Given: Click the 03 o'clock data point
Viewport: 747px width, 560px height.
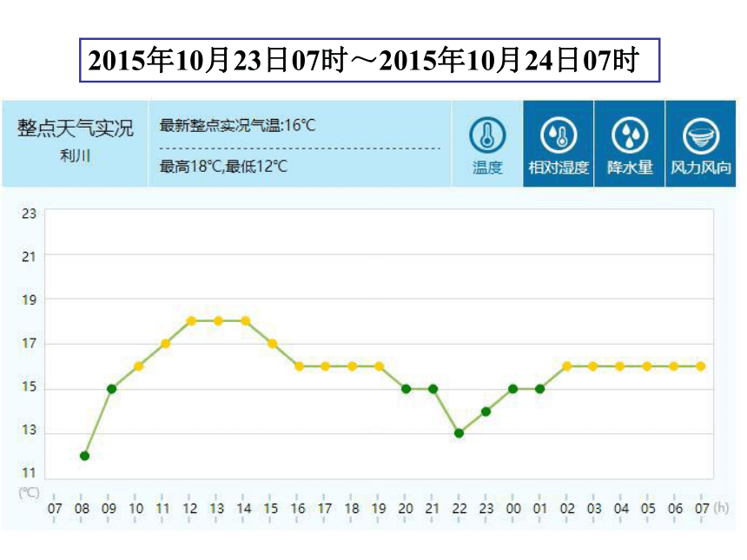Looking at the screenshot, I should (593, 366).
